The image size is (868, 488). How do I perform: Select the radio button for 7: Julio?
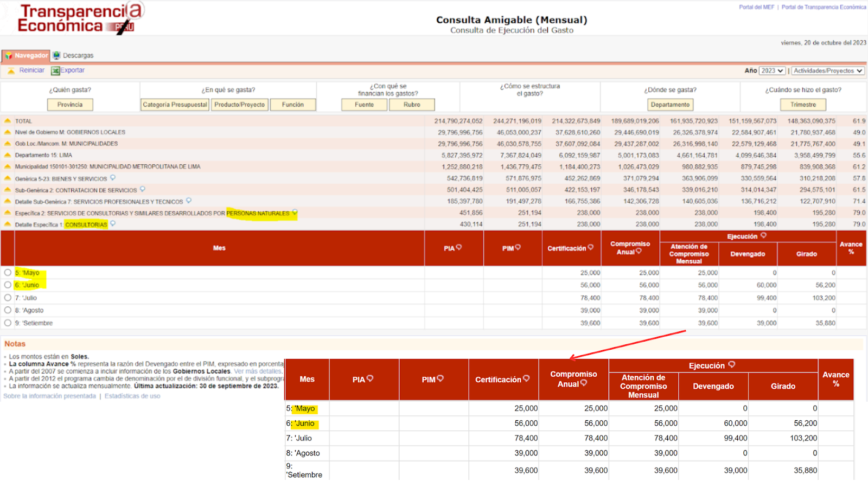coord(8,298)
